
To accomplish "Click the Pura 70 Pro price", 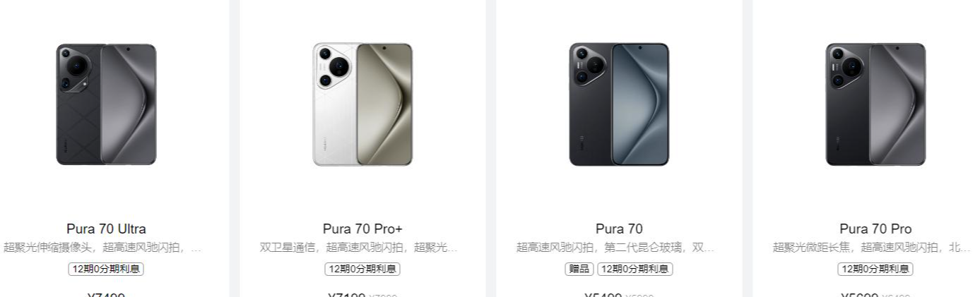I will pyautogui.click(x=860, y=294).
